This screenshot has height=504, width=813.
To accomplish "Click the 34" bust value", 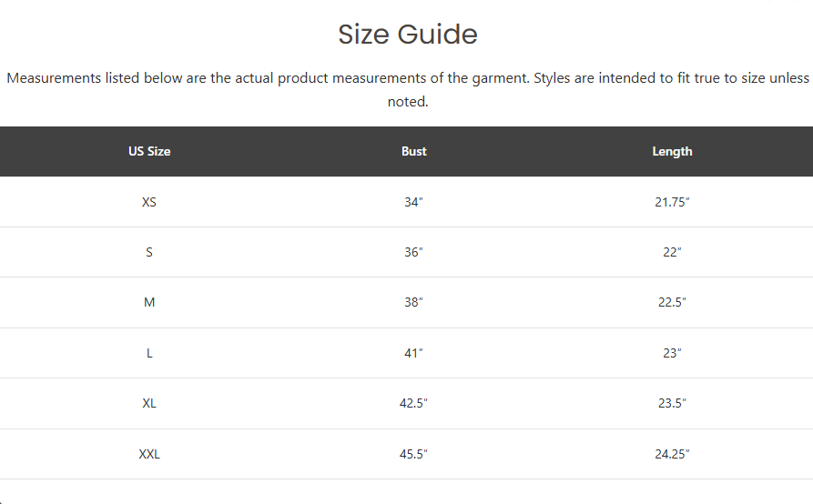I will (413, 202).
